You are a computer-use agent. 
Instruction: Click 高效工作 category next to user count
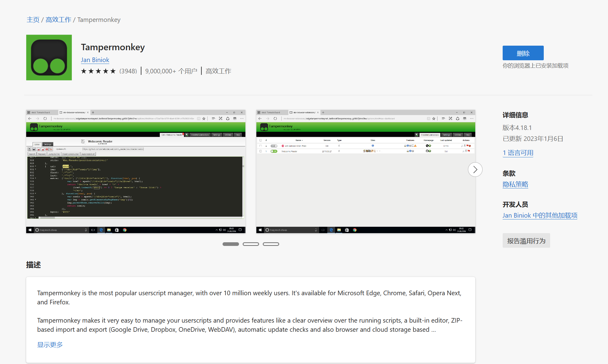click(x=218, y=71)
